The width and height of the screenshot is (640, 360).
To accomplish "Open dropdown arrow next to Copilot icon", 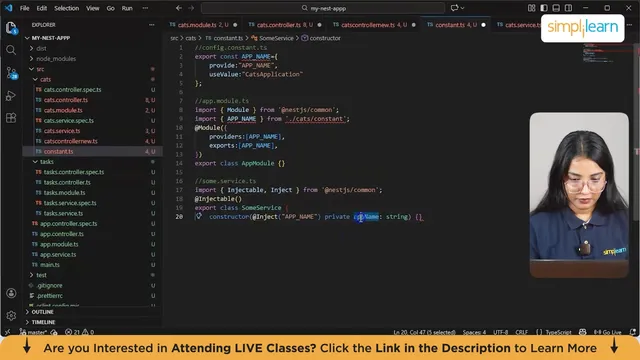I will click(x=462, y=8).
